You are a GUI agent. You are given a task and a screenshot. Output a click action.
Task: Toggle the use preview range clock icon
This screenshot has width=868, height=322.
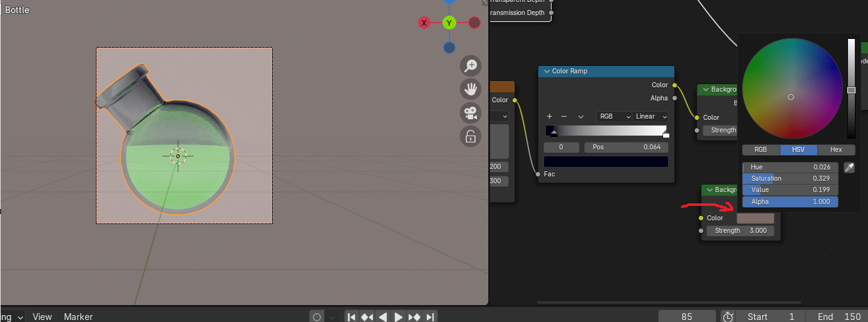[728, 317]
